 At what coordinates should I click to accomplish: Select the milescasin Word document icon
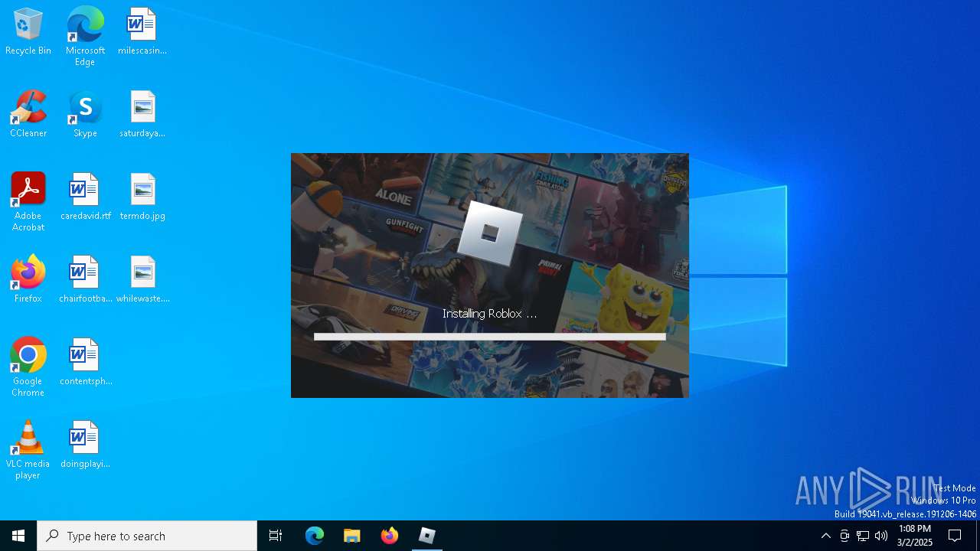click(x=142, y=31)
